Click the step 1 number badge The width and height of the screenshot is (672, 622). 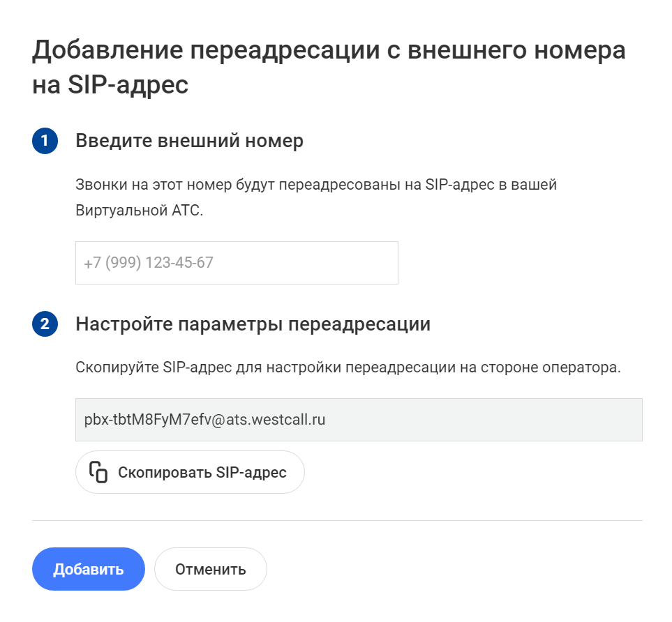tap(45, 141)
